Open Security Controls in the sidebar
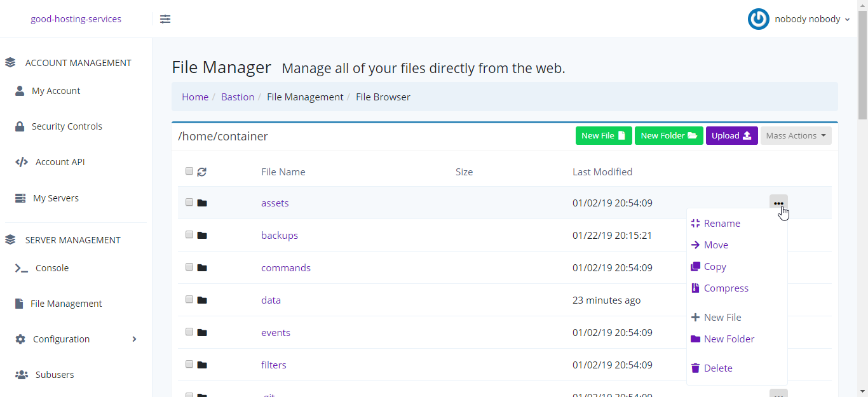The image size is (868, 397). click(x=67, y=126)
